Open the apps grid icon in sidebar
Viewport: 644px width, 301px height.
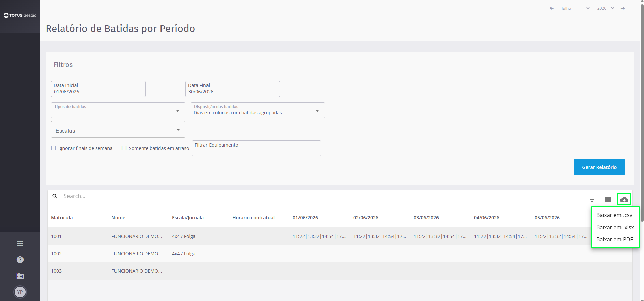pos(20,244)
